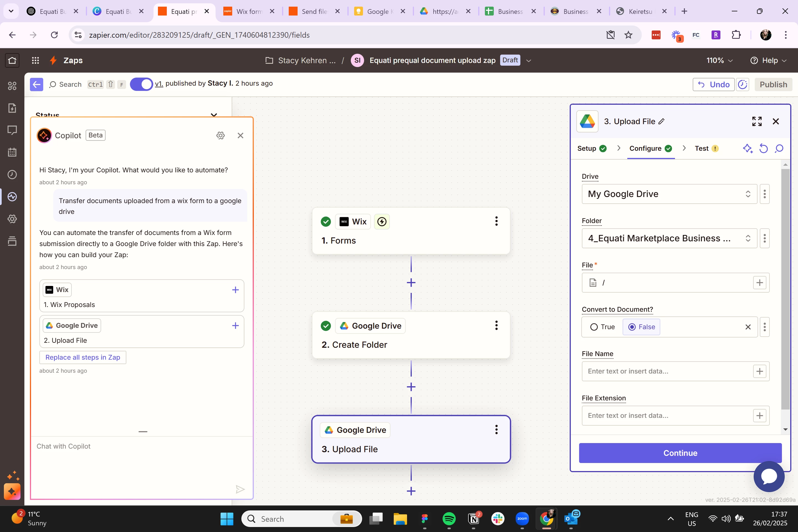Viewport: 798px width, 532px height.
Task: Click the Undo button
Action: coord(713,84)
